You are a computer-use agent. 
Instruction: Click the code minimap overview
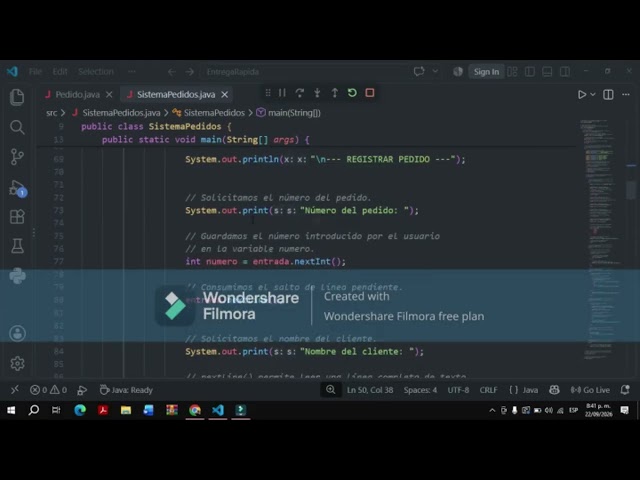click(602, 240)
